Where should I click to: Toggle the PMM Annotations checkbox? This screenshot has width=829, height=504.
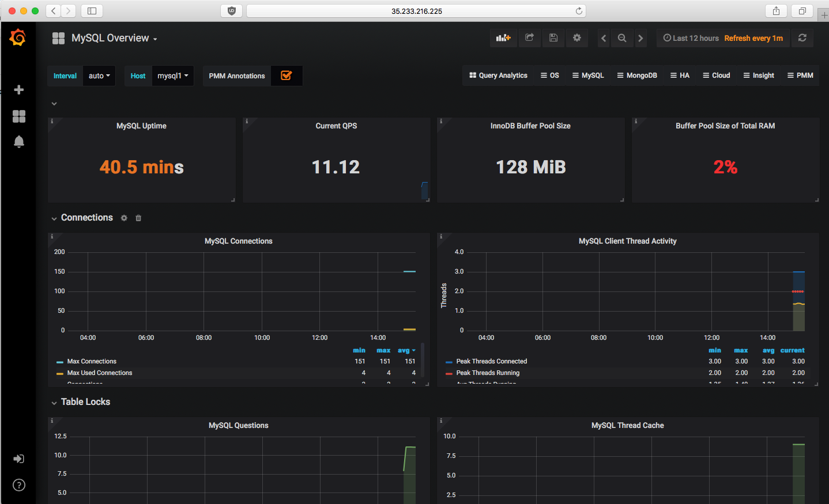[x=286, y=75]
